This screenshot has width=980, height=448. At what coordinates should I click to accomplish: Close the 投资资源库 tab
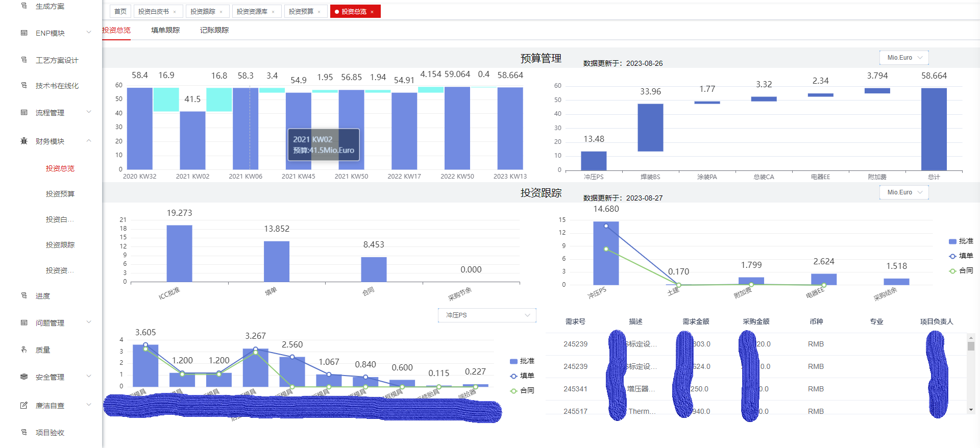[273, 12]
